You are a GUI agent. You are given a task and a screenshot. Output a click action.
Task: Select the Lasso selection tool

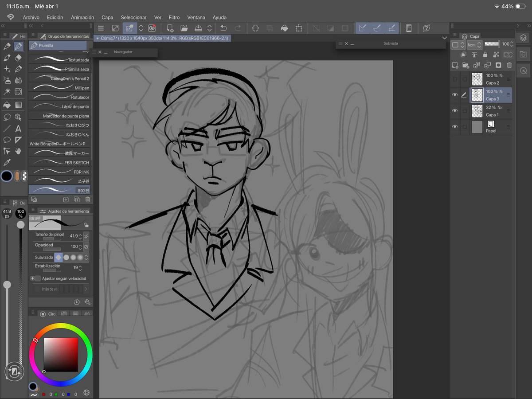(7, 117)
